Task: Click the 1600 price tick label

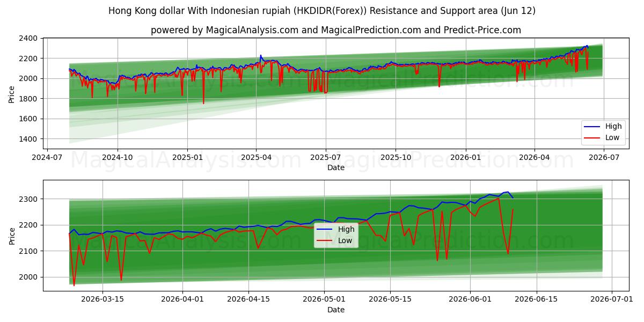Action: (28, 119)
